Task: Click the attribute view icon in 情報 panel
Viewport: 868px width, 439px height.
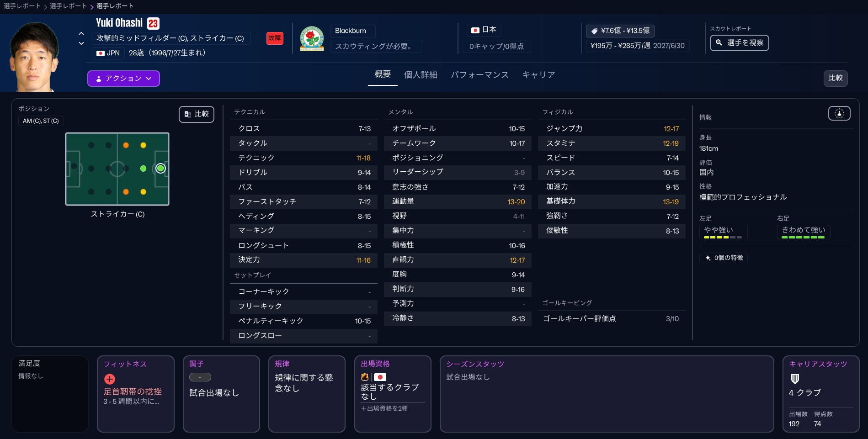Action: click(x=839, y=113)
